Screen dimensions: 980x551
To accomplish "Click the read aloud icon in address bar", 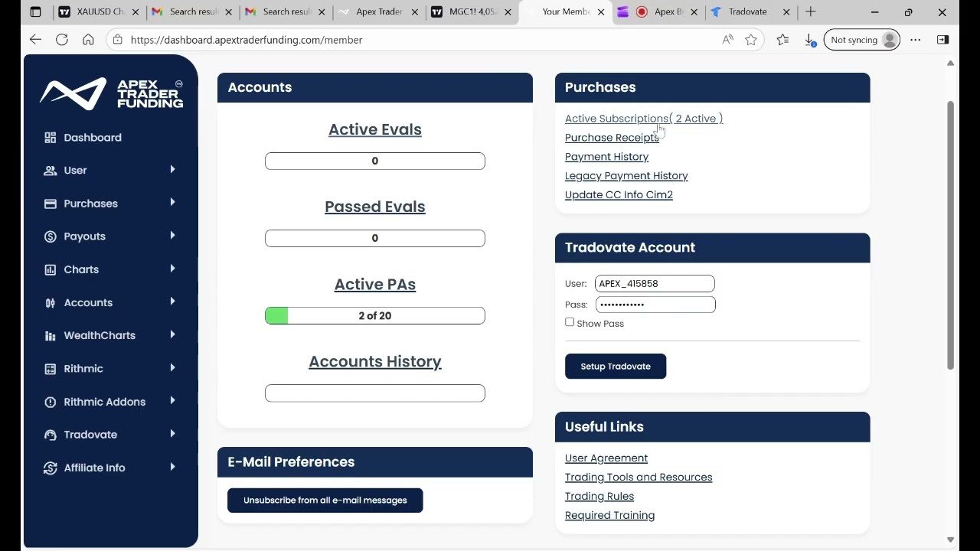I will click(x=727, y=40).
